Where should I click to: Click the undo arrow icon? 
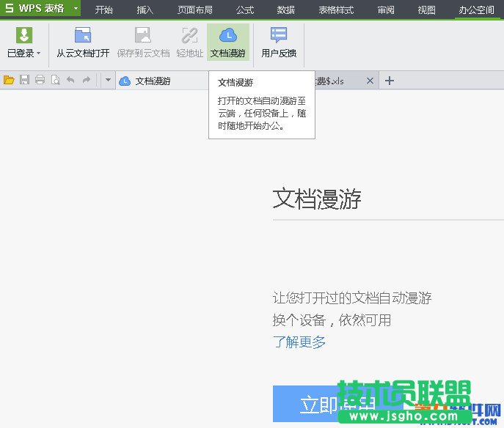tap(70, 80)
